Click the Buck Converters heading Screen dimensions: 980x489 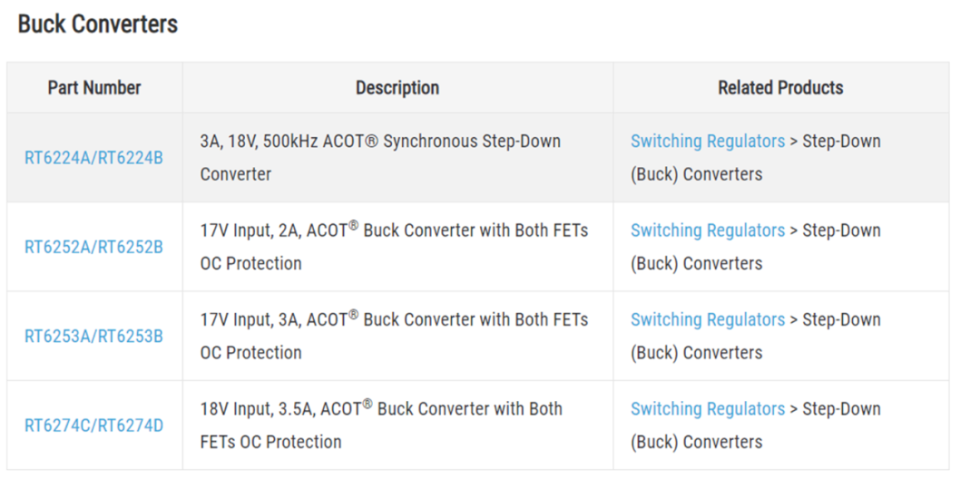(98, 24)
